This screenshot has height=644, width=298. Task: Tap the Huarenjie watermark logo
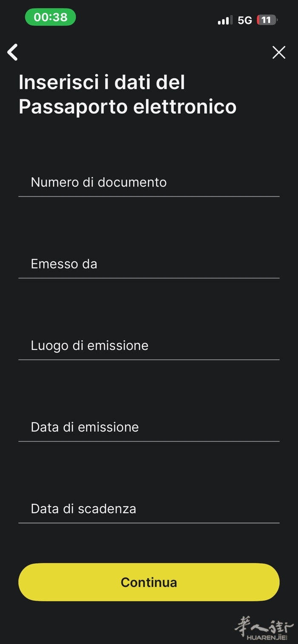coord(264,625)
